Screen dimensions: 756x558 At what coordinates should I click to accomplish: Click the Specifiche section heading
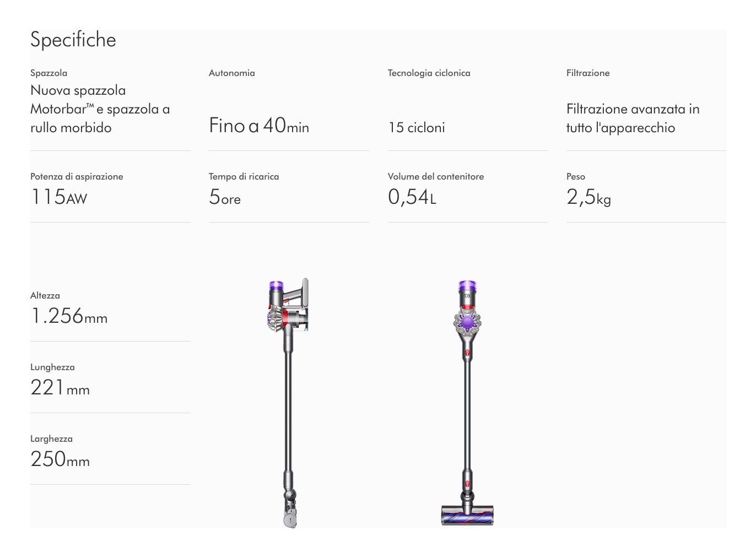pyautogui.click(x=73, y=40)
